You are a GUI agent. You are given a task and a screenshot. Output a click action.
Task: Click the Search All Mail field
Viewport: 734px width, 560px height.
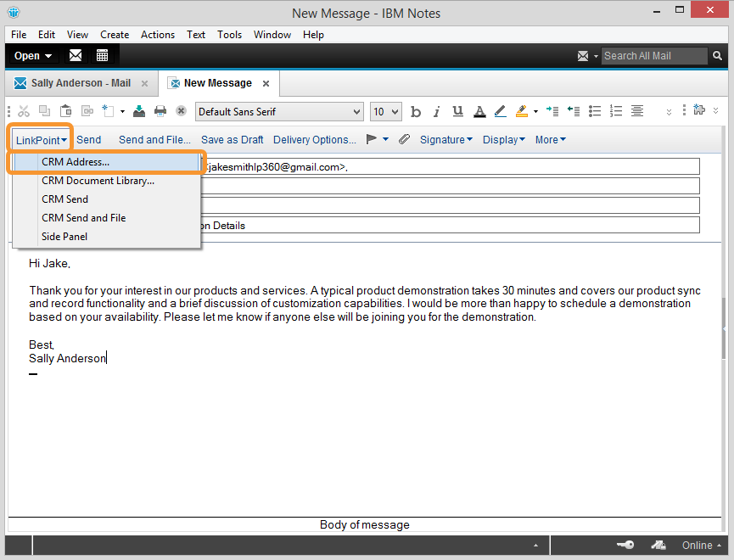pos(654,56)
